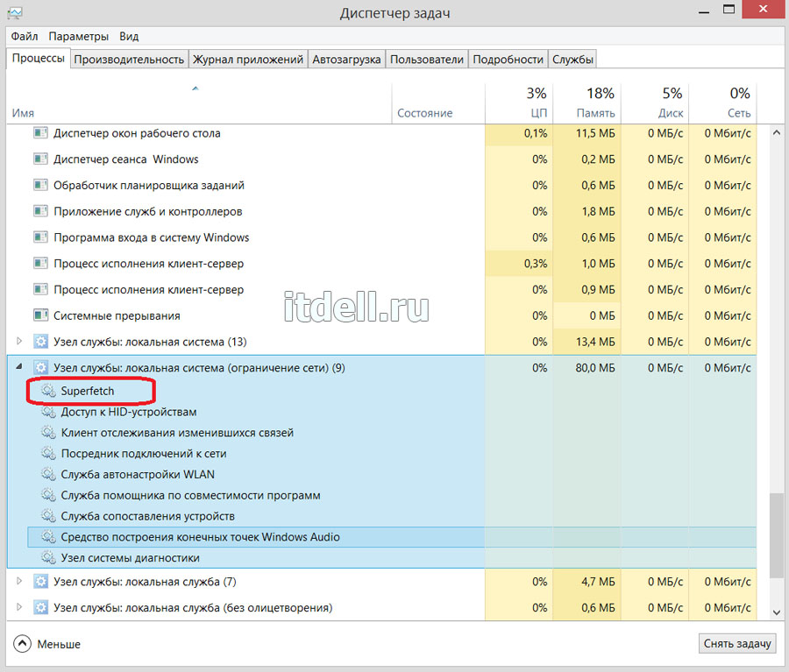Maximize the Диспетчер задач window
The height and width of the screenshot is (672, 789).
(729, 10)
